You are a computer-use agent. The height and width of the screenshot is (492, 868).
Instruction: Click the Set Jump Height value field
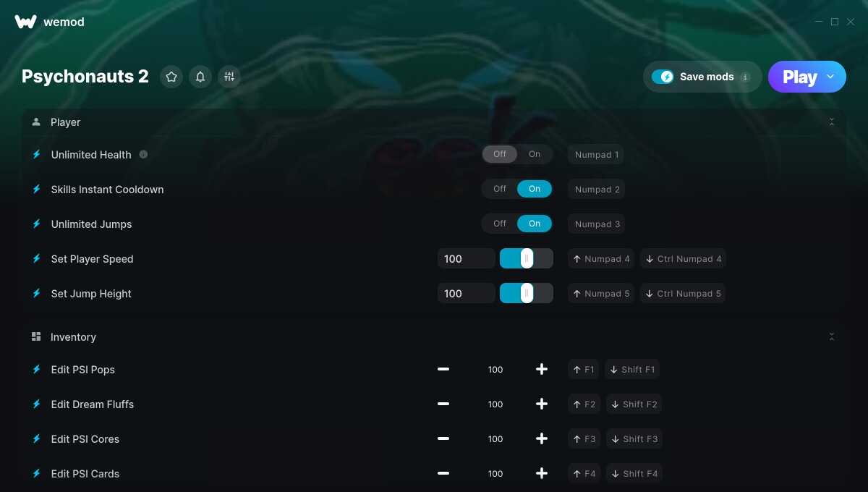[466, 293]
